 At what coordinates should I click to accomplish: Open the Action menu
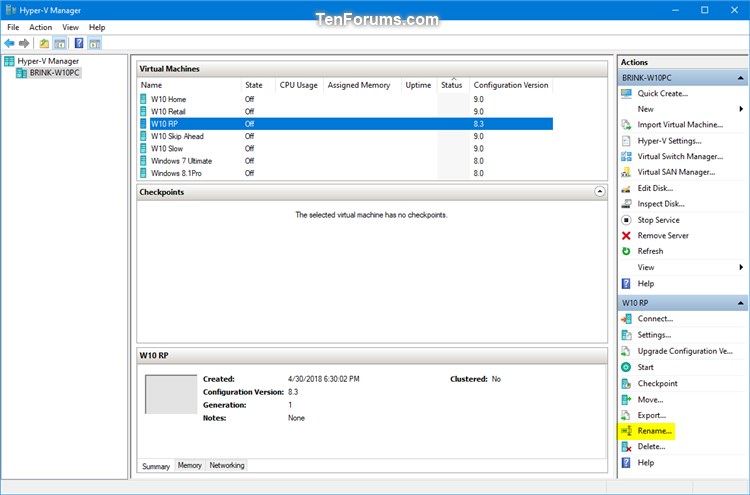tap(41, 27)
